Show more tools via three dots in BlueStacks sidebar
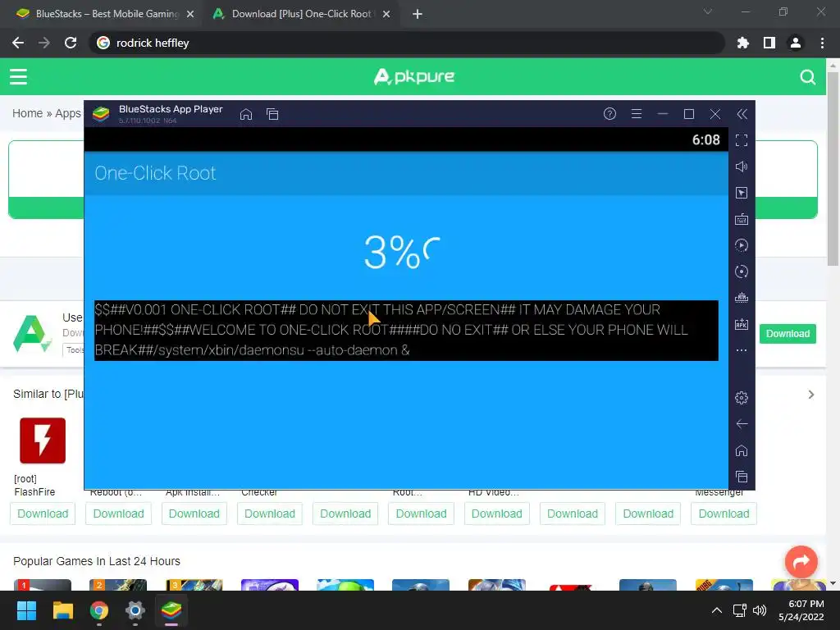Image resolution: width=840 pixels, height=630 pixels. 742,350
